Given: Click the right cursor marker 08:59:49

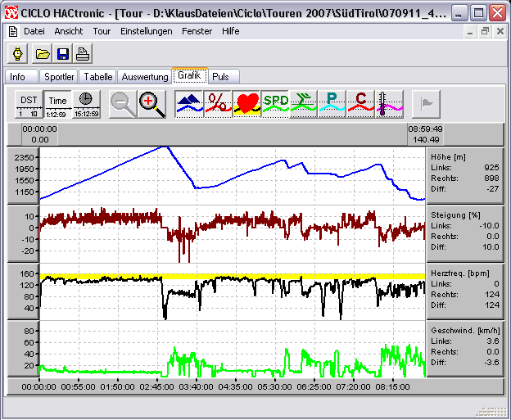Looking at the screenshot, I should point(425,134).
